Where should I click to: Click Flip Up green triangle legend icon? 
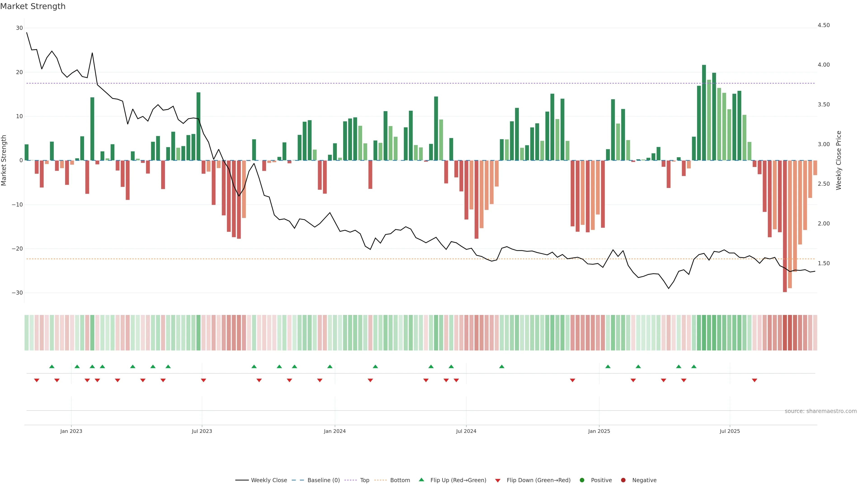point(421,480)
